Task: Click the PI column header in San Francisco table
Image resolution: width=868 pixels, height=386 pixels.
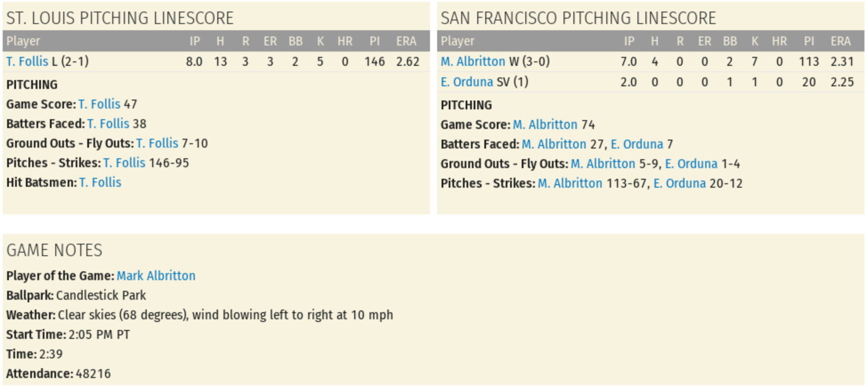Action: click(x=809, y=41)
